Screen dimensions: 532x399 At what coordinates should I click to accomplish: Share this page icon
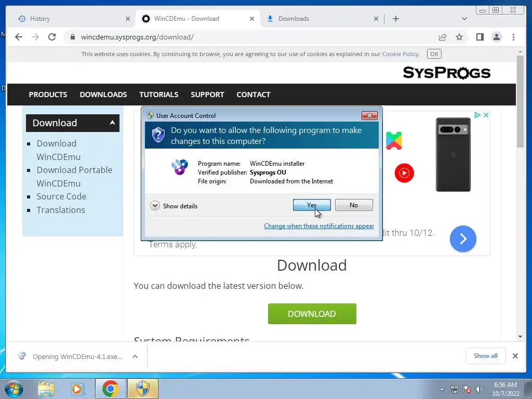(443, 37)
